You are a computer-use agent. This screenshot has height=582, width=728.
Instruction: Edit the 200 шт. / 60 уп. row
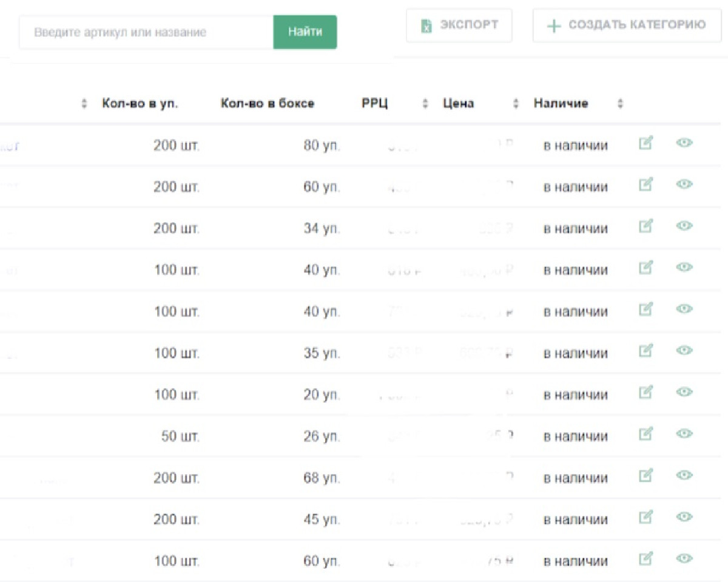tap(646, 184)
